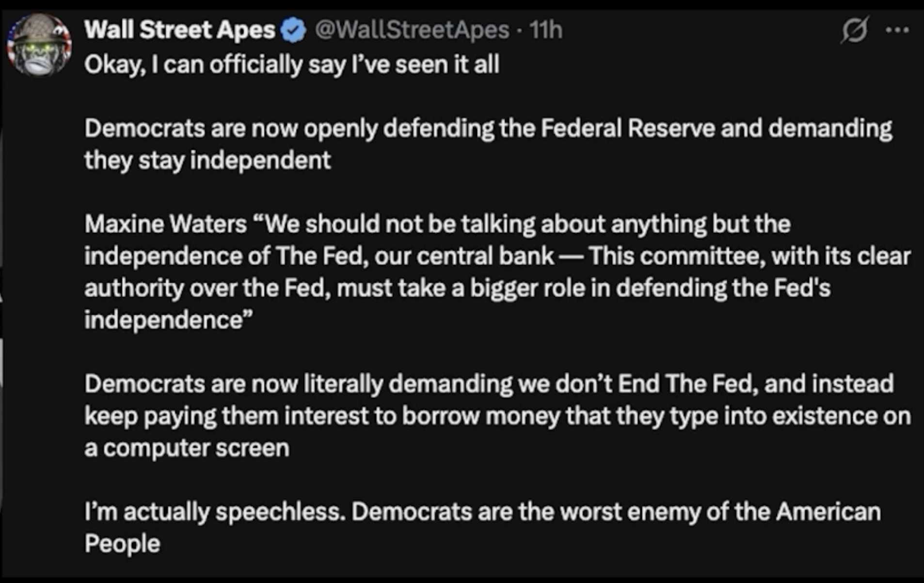Click the closing quote word "independence”"

[168, 320]
